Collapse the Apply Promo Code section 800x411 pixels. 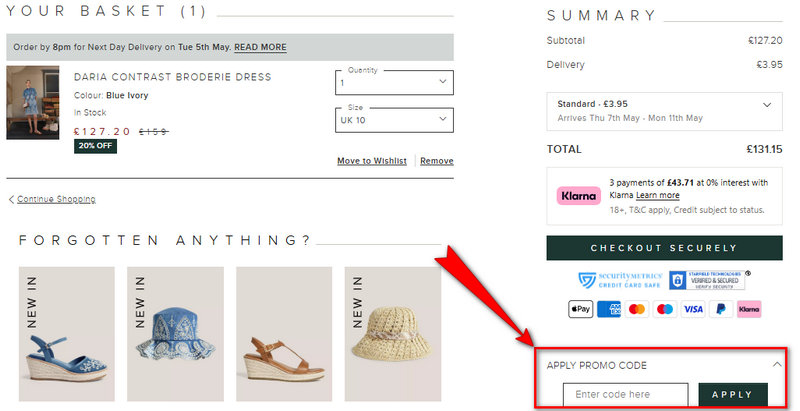(777, 365)
